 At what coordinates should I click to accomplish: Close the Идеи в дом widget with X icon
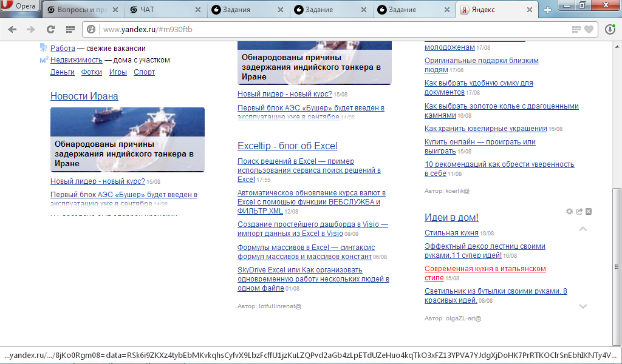(x=589, y=212)
